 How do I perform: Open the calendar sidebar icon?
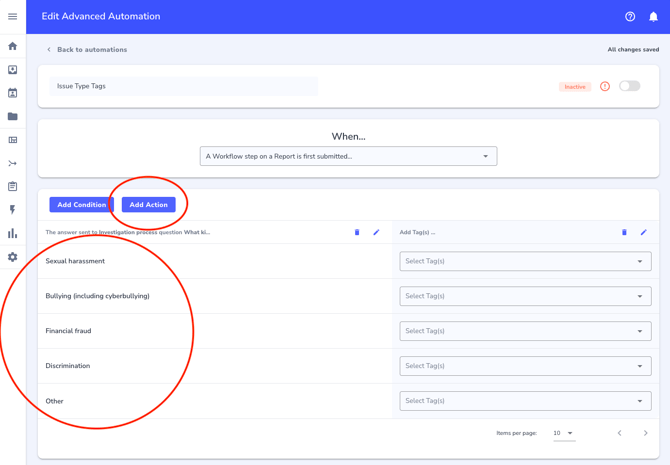(x=13, y=93)
